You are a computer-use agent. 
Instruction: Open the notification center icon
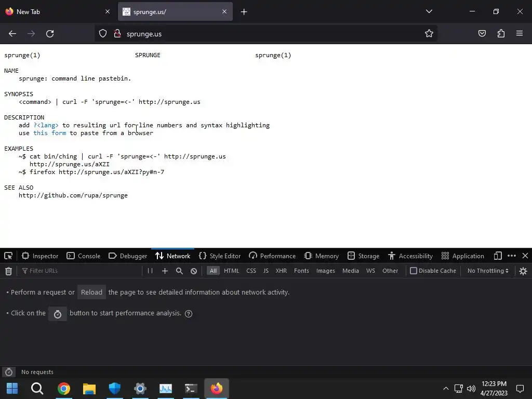[520, 389]
